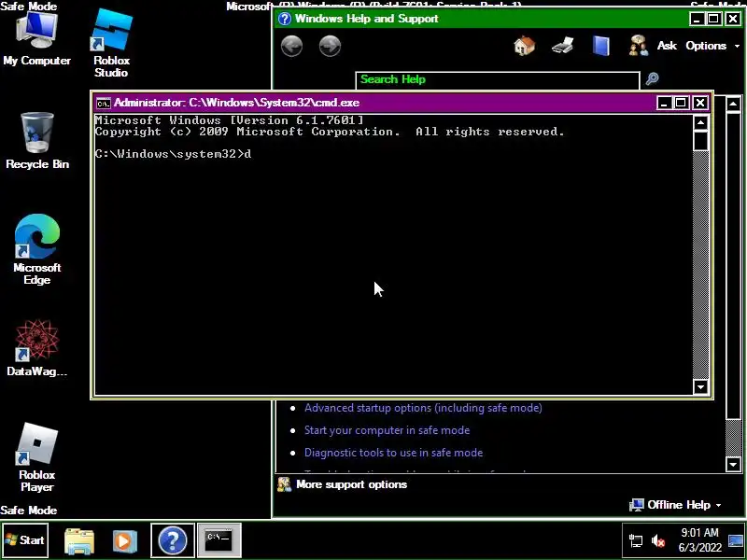Minimize the cmd.exe window
This screenshot has width=747, height=560.
tap(664, 103)
